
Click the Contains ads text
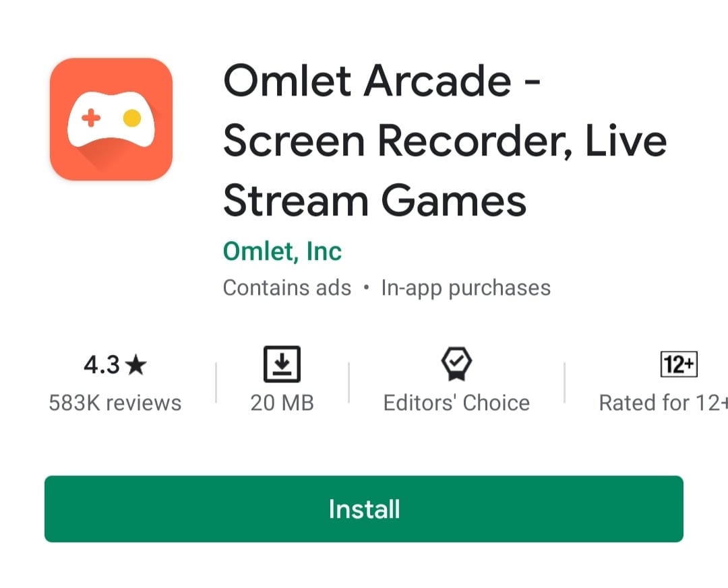(x=287, y=288)
